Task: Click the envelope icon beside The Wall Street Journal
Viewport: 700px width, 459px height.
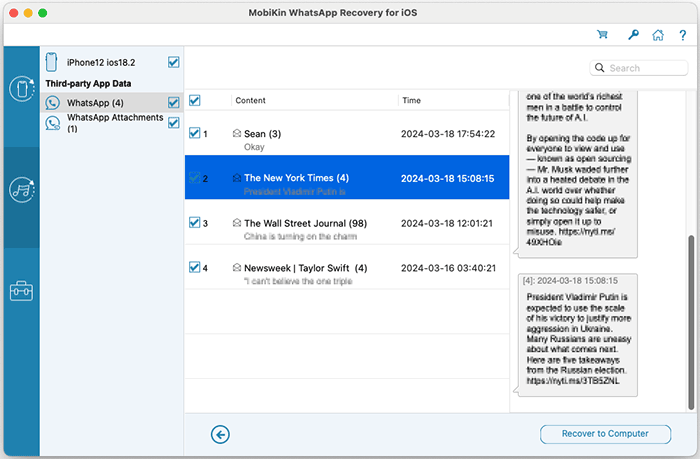Action: pyautogui.click(x=237, y=222)
